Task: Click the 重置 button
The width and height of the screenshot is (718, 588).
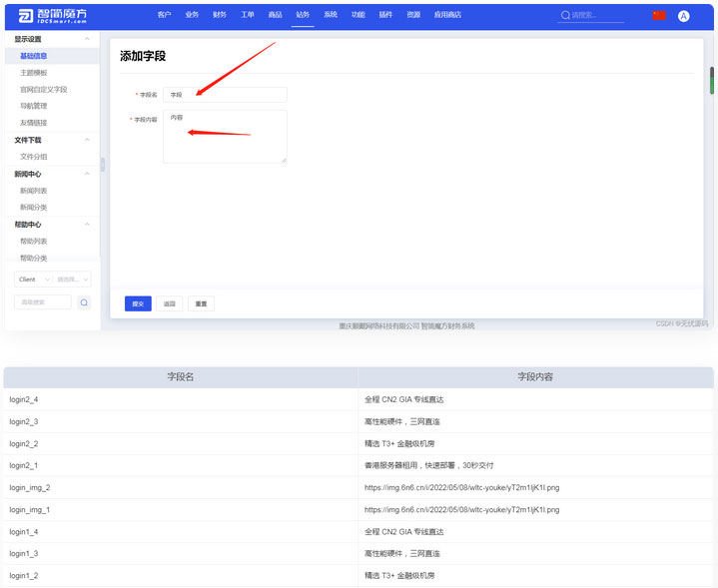Action: pyautogui.click(x=201, y=303)
